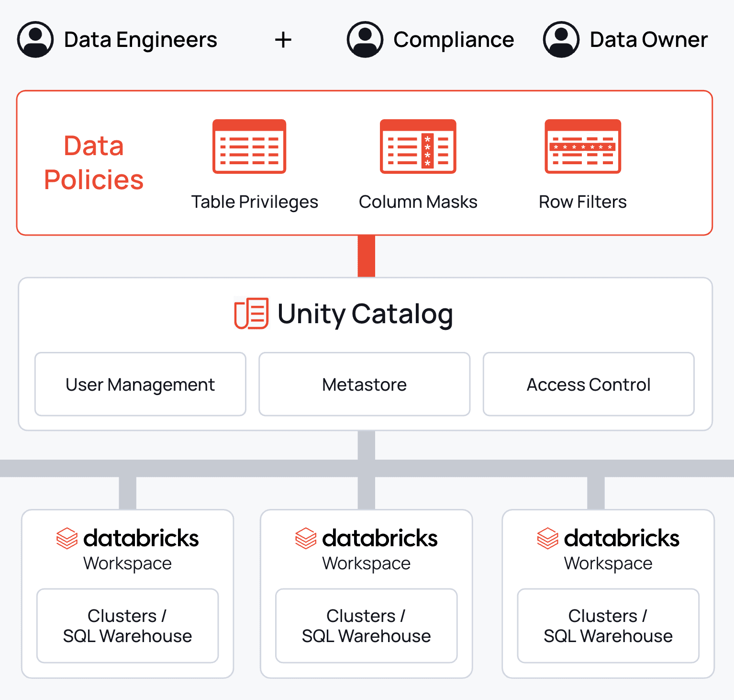Click 'Workspace' label in the middle card

coord(367,564)
